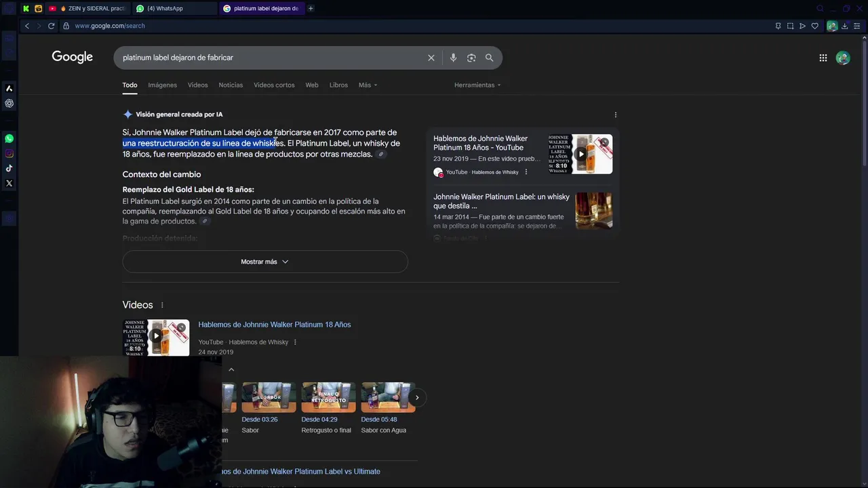Show next key moments with arrow
The image size is (868, 488).
coord(417,398)
